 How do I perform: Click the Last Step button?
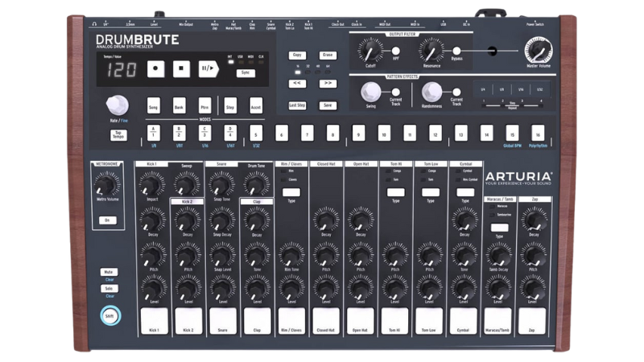click(297, 105)
